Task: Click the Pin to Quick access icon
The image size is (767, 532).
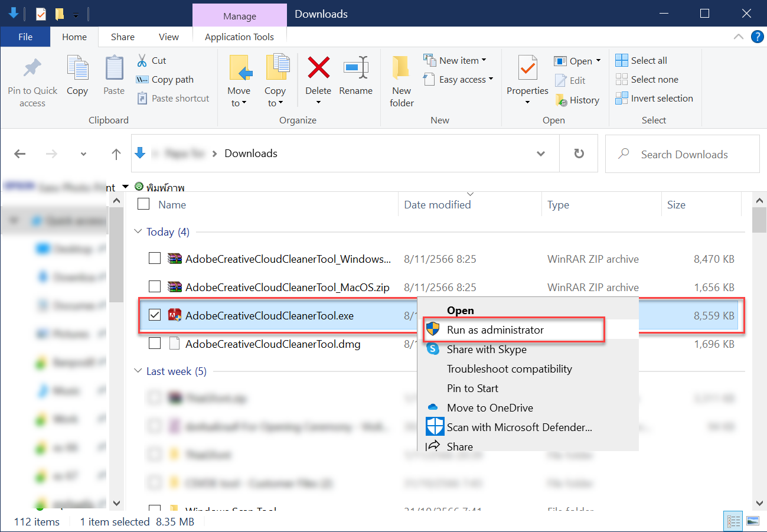Action: click(32, 68)
